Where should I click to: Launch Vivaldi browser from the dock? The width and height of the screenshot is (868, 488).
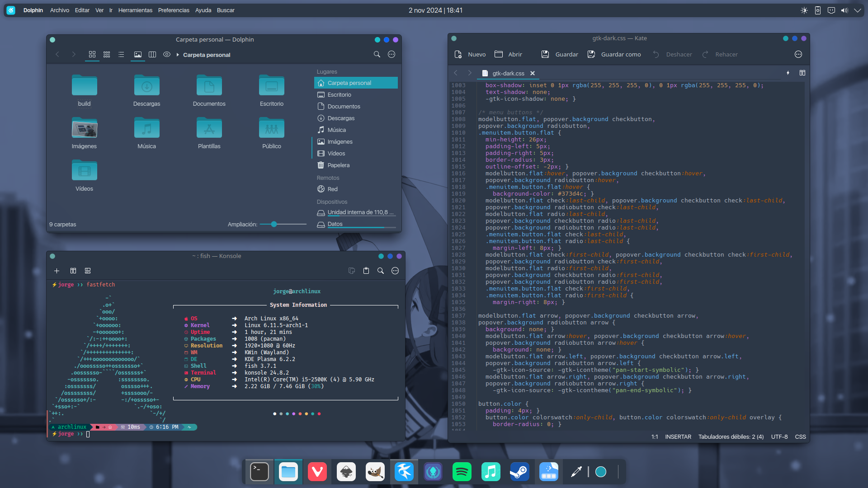click(x=317, y=472)
